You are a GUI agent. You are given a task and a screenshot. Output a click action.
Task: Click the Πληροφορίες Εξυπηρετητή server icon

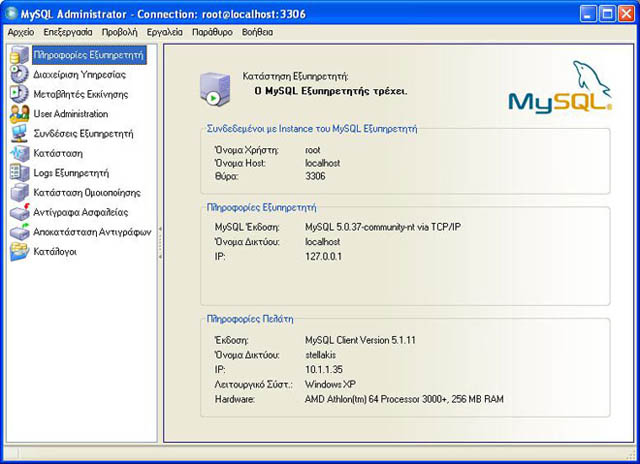(x=20, y=55)
